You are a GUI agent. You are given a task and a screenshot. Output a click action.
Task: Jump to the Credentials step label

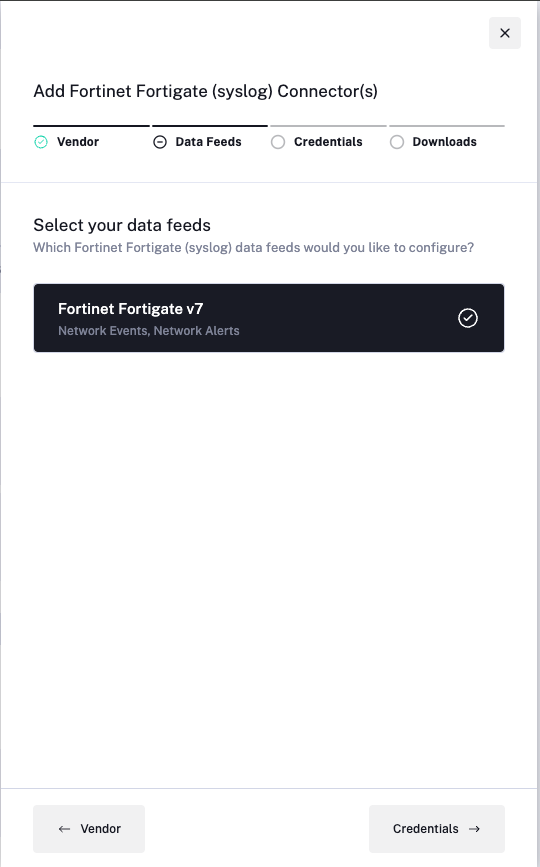[x=328, y=142]
